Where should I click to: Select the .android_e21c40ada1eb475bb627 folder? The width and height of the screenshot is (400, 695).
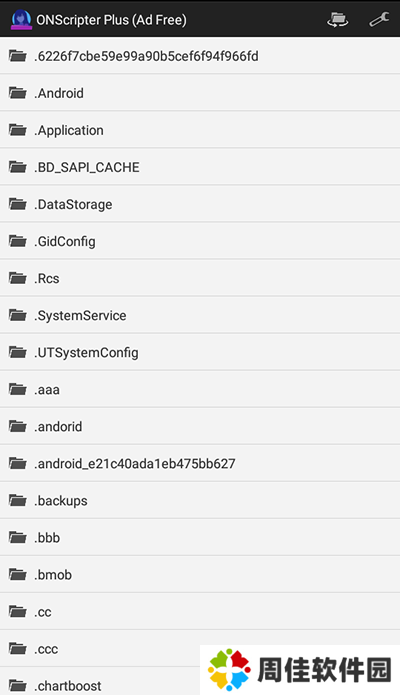(200, 464)
